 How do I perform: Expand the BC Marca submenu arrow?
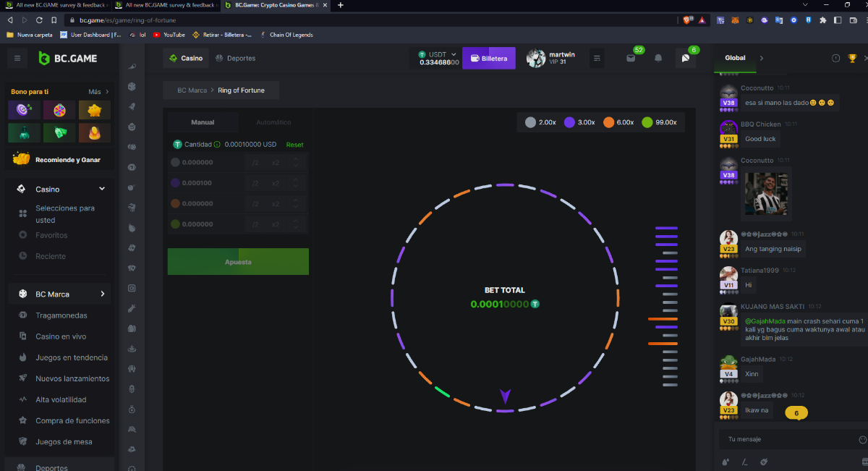coord(103,294)
